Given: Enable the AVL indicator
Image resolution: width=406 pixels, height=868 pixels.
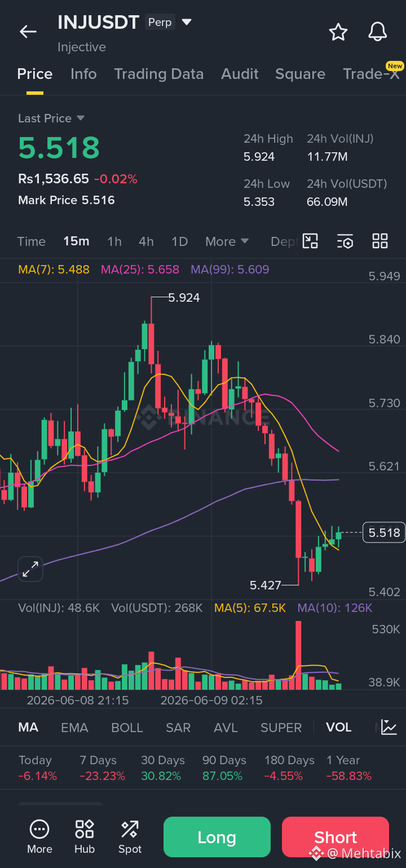Looking at the screenshot, I should tap(226, 728).
